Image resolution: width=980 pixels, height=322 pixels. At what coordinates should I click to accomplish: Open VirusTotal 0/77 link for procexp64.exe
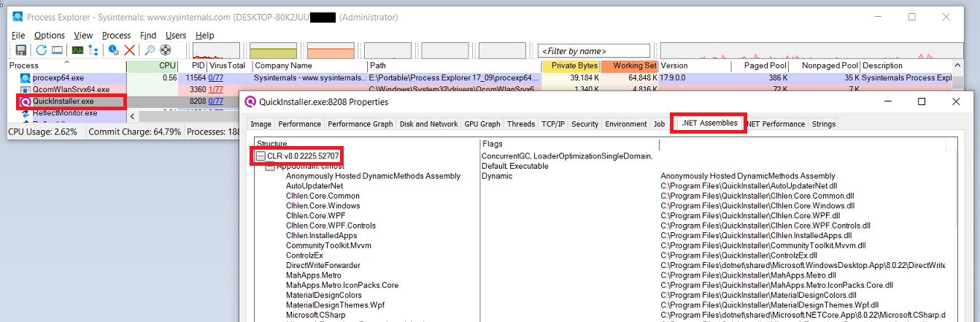(216, 77)
